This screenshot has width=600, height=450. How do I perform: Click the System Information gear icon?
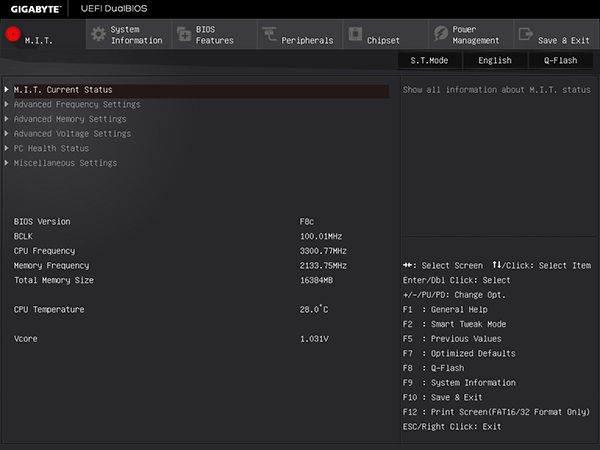click(x=99, y=34)
